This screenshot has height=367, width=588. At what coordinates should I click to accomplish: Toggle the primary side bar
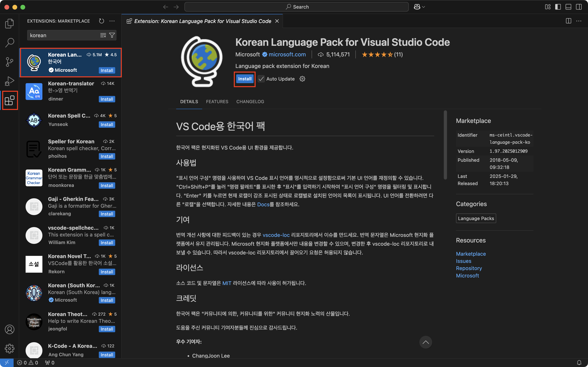tap(558, 7)
